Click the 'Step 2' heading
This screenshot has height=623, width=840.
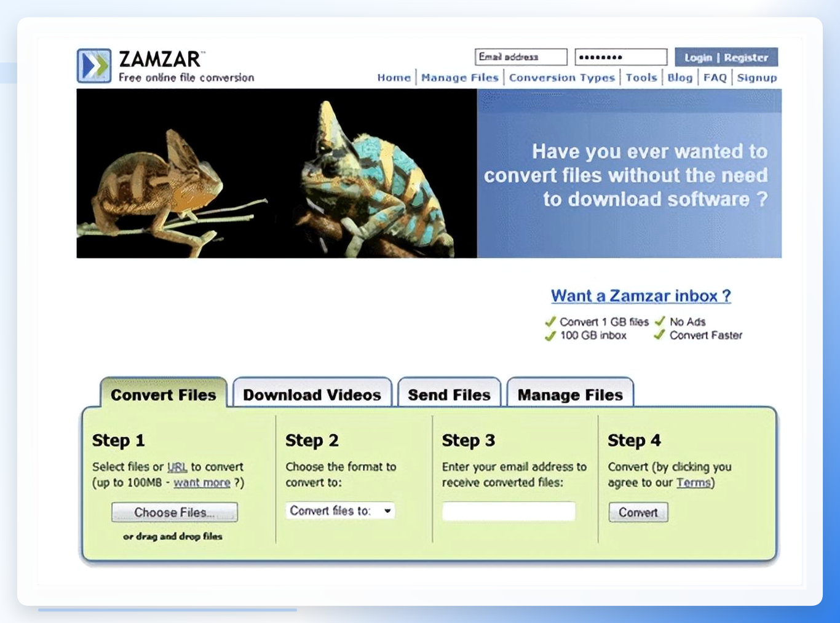pyautogui.click(x=312, y=440)
